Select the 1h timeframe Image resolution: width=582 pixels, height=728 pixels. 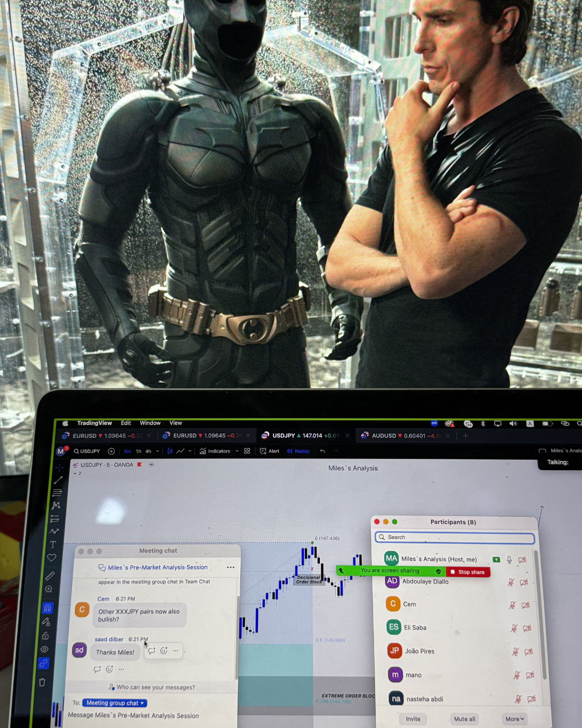click(x=138, y=451)
